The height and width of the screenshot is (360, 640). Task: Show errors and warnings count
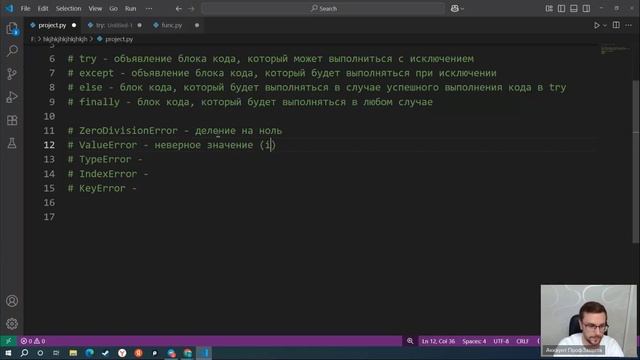coord(33,341)
